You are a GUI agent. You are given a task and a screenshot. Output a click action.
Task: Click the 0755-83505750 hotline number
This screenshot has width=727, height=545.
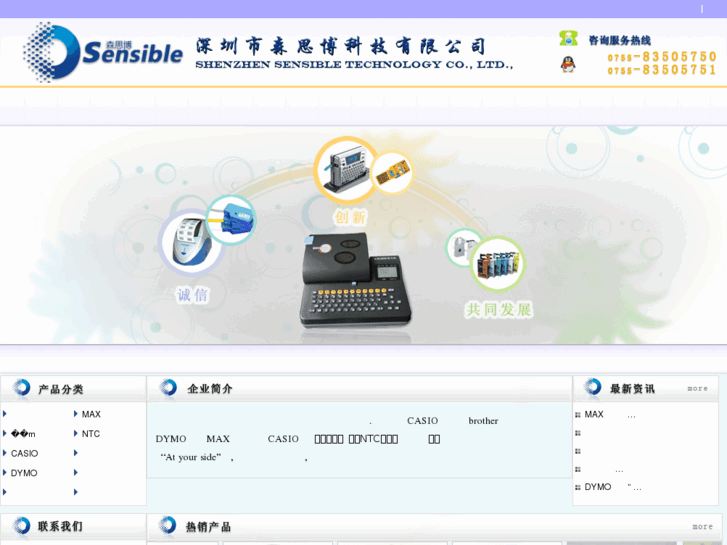[662, 57]
